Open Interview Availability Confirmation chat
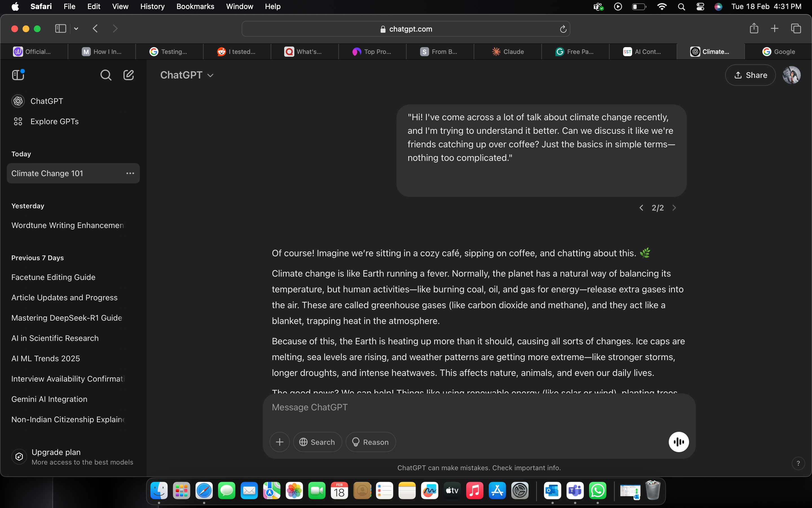 coord(73,379)
